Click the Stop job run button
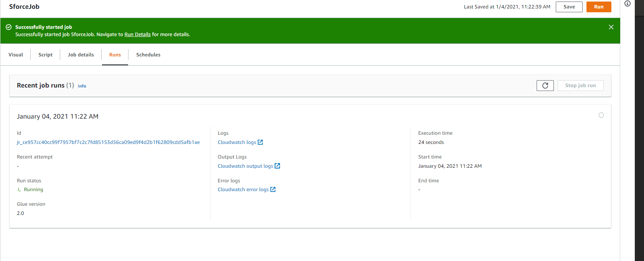Viewport: 644px width, 261px height. 580,86
